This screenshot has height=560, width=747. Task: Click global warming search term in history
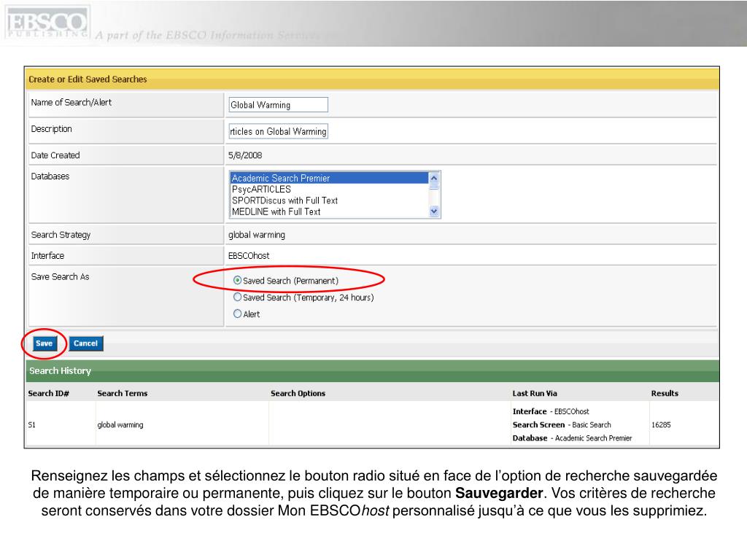click(x=120, y=425)
